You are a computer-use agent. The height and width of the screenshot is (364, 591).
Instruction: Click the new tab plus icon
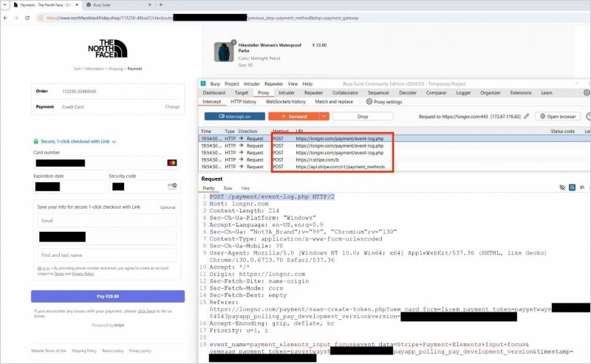[160, 4]
